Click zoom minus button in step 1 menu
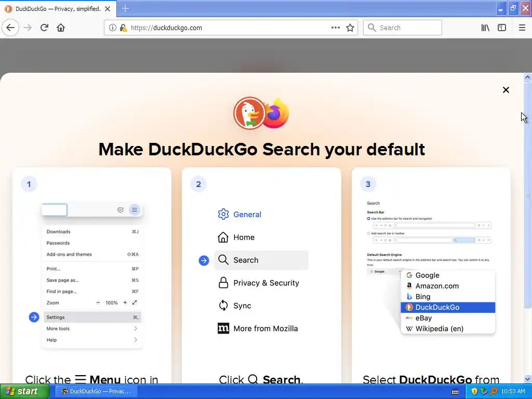The width and height of the screenshot is (532, 399). [98, 303]
